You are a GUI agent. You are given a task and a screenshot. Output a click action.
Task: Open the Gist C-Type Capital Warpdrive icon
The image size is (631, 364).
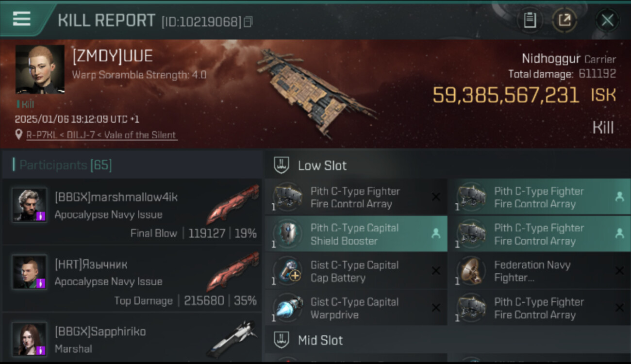pos(288,308)
